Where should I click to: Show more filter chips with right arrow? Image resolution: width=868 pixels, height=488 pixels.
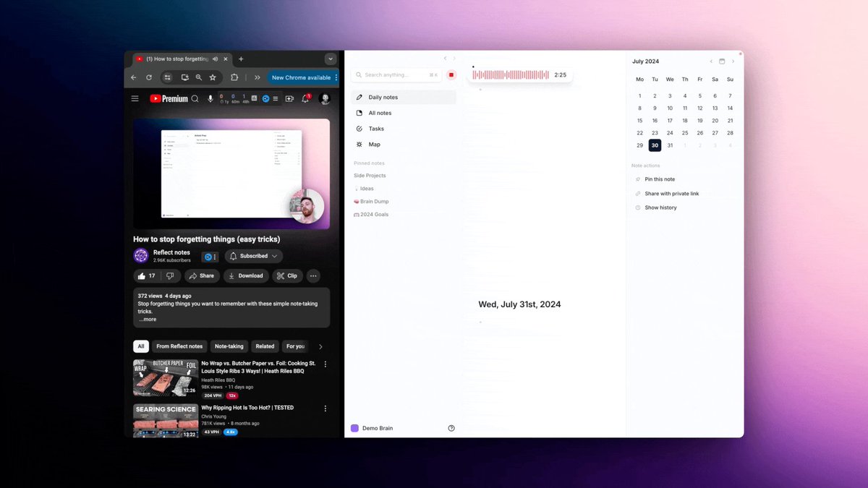click(321, 346)
